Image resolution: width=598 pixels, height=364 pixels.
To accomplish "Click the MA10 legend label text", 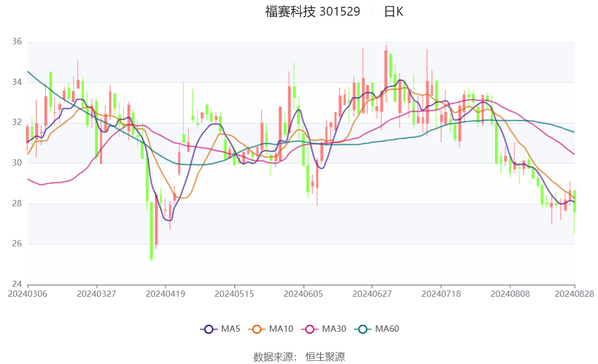I will (281, 329).
